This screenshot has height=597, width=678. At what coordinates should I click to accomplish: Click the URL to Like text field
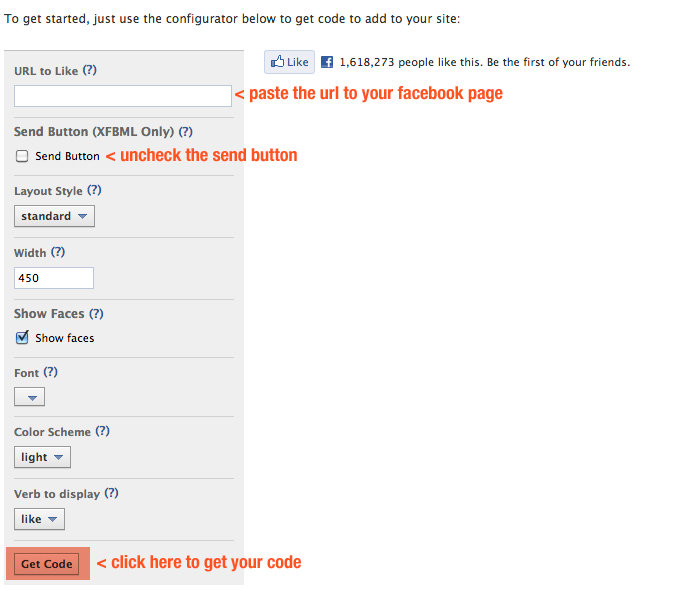pos(123,96)
